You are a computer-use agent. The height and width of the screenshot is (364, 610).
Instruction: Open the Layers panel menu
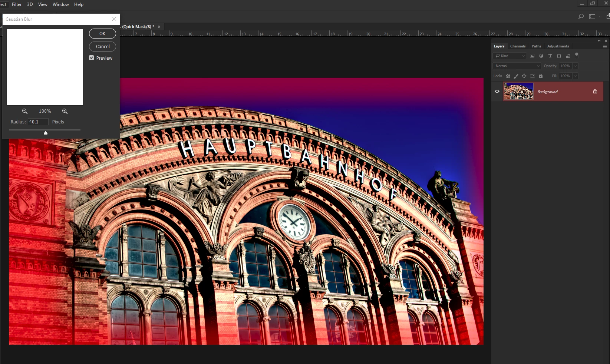(x=605, y=46)
